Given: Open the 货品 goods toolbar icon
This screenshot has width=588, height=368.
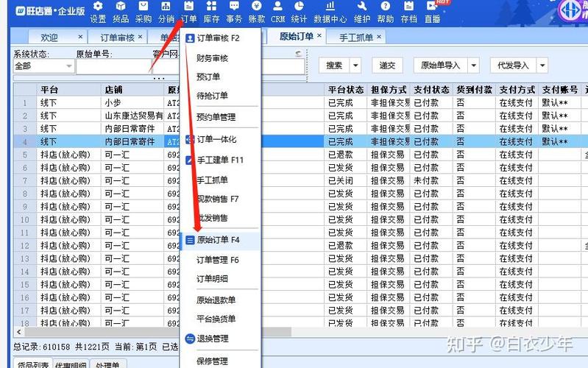Looking at the screenshot, I should point(121,12).
